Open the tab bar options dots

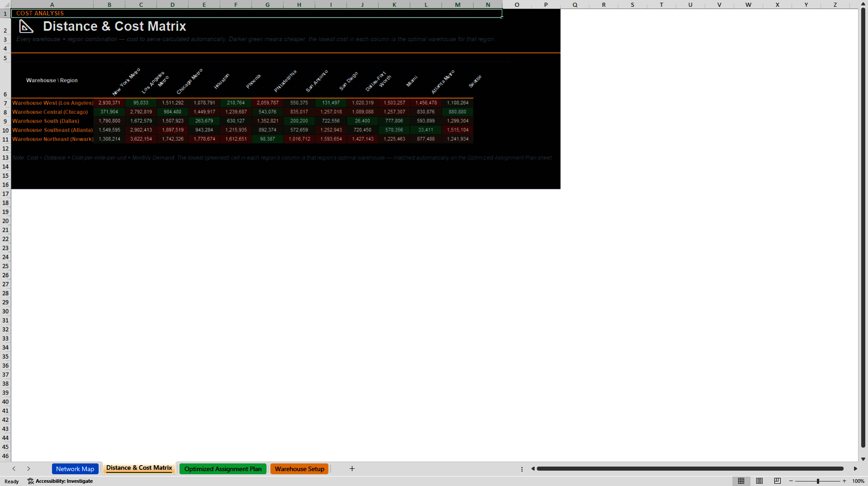pyautogui.click(x=522, y=469)
